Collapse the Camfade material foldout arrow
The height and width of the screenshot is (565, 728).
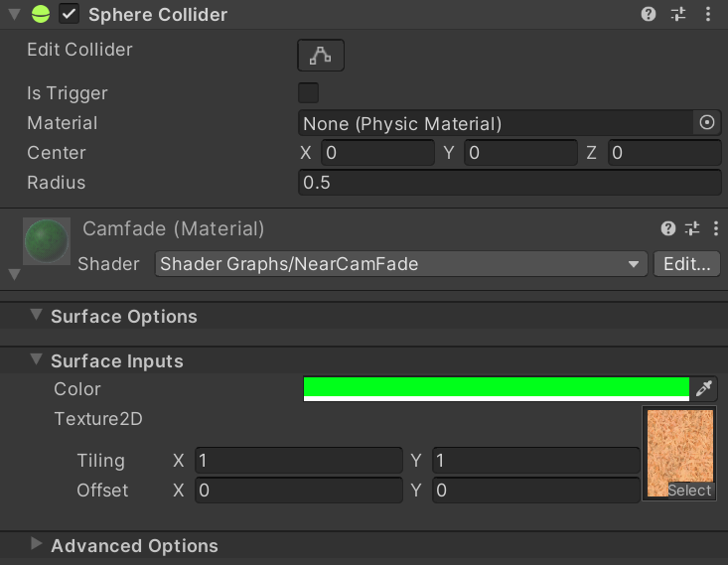[x=14, y=274]
